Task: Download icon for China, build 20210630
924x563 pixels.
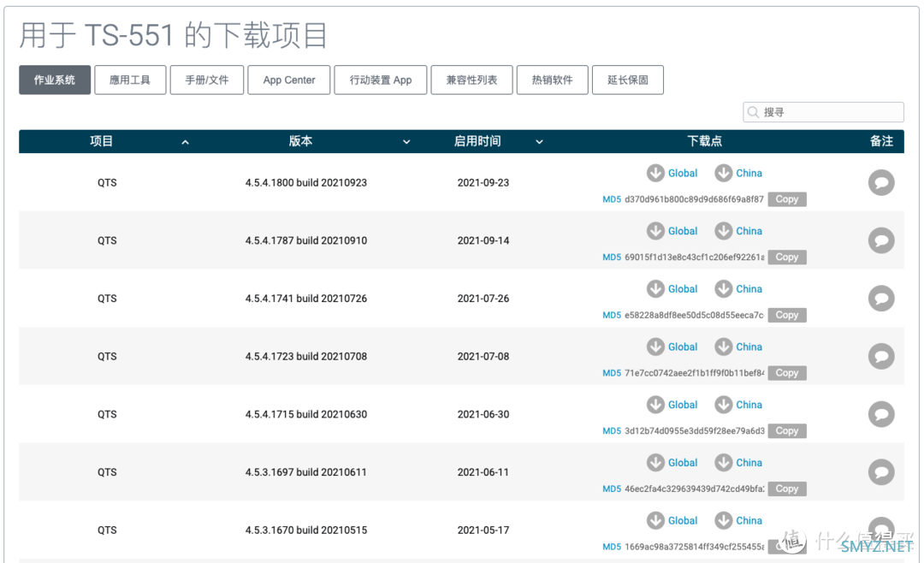Action: pyautogui.click(x=724, y=405)
